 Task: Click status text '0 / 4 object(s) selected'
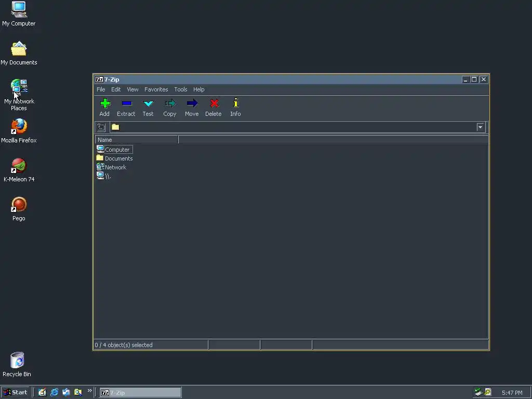coord(124,345)
